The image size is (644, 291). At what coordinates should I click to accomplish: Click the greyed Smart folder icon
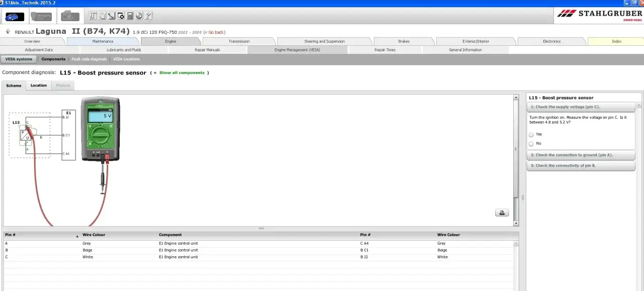tap(41, 17)
